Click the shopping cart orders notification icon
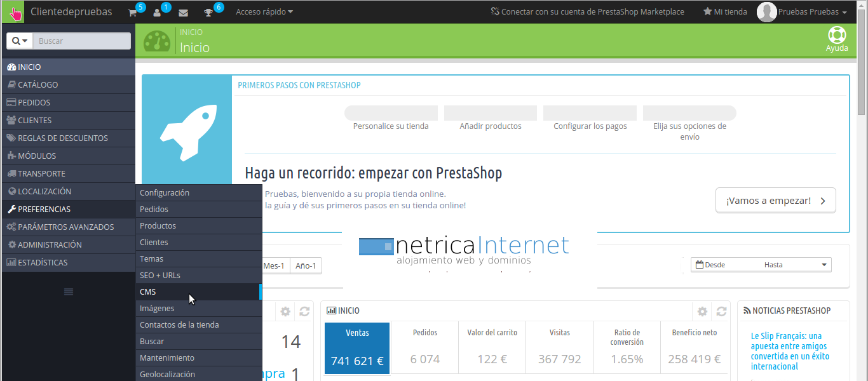 [133, 12]
